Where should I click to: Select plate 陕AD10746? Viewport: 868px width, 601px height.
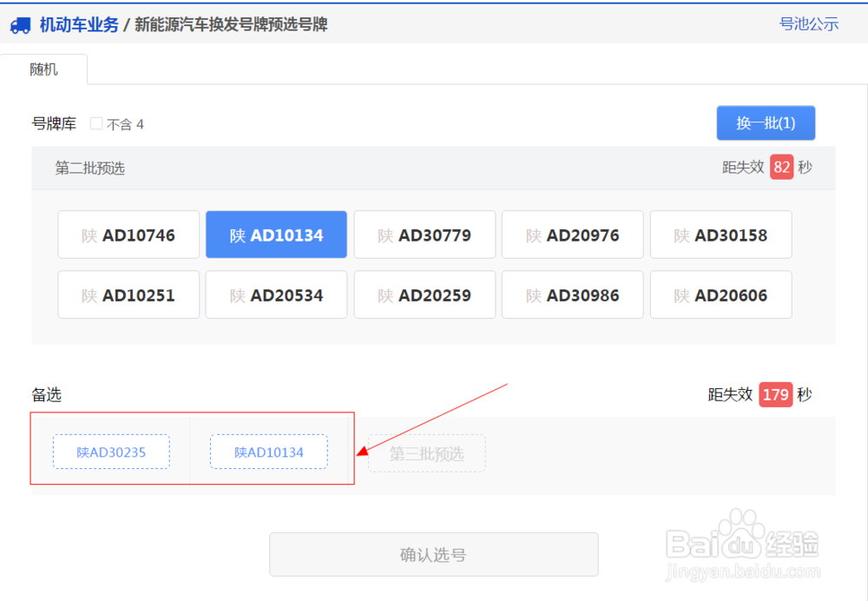tap(128, 234)
